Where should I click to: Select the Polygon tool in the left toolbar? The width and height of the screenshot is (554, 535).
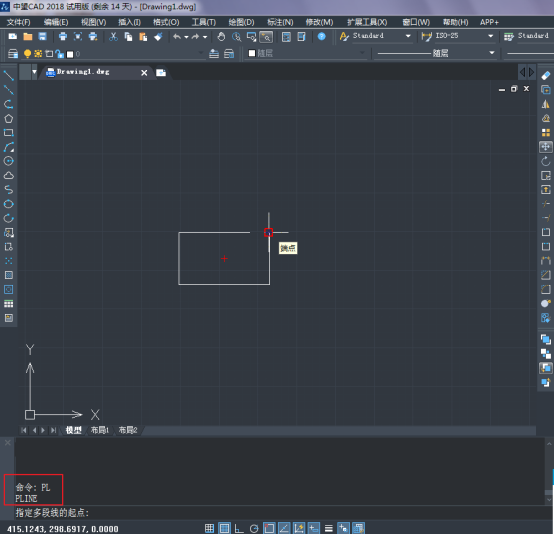pyautogui.click(x=8, y=119)
